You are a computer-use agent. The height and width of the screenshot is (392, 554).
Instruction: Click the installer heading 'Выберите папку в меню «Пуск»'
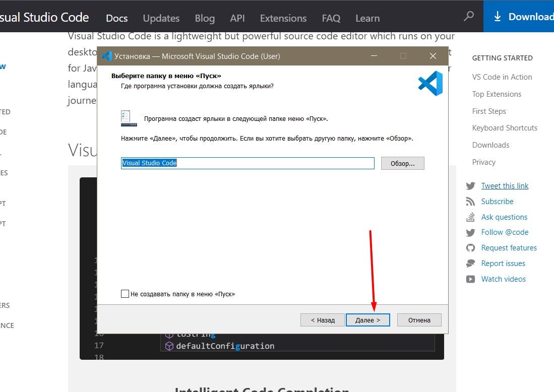[x=166, y=76]
